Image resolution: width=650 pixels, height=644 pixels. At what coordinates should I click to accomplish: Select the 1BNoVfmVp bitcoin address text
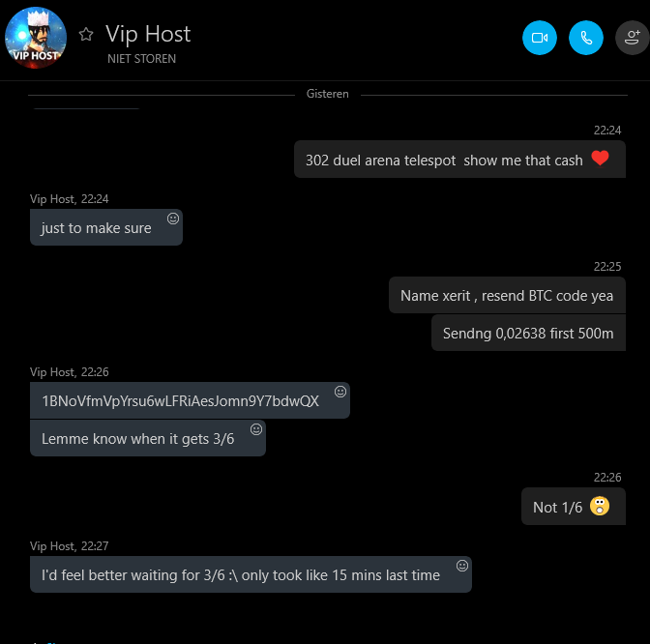point(180,401)
